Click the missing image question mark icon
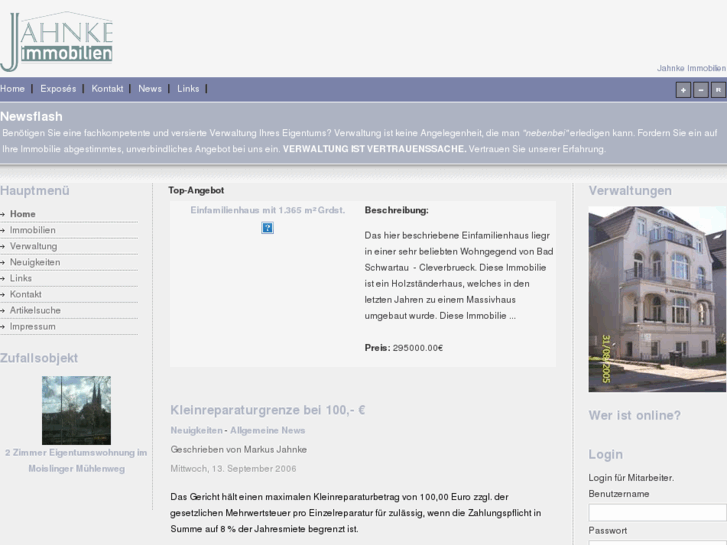The image size is (727, 545). [268, 228]
